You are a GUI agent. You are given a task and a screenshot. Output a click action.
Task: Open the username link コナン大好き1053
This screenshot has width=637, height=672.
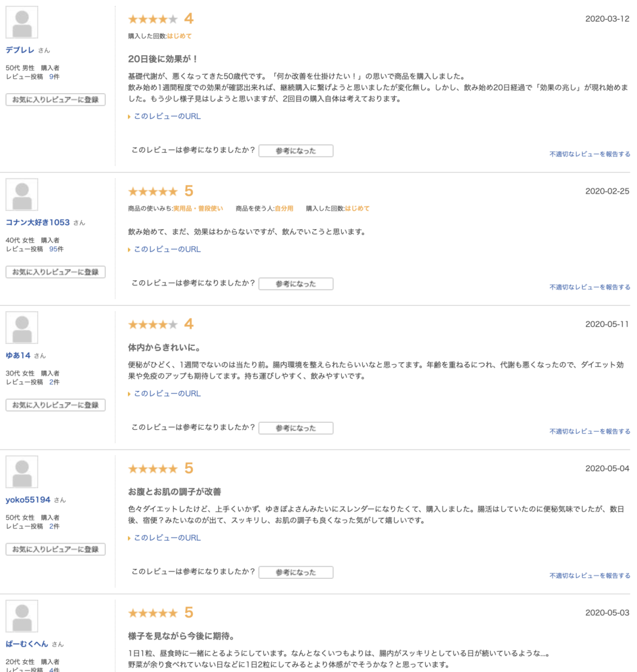(37, 222)
